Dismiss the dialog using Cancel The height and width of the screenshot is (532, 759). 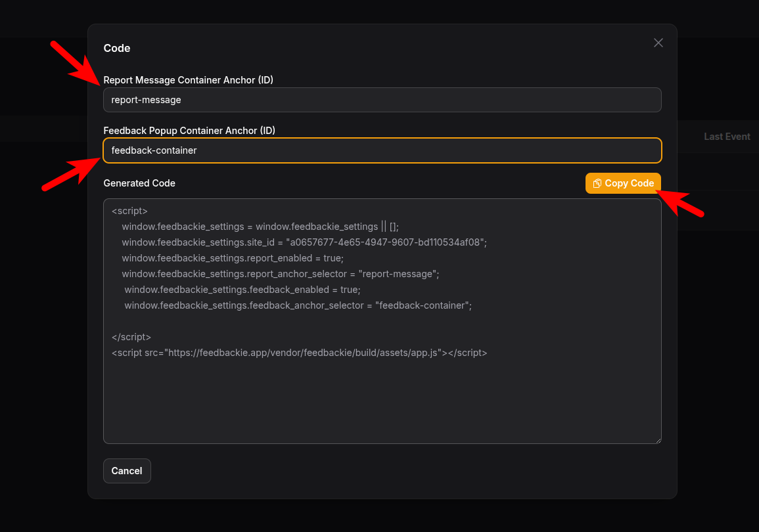[x=127, y=471]
